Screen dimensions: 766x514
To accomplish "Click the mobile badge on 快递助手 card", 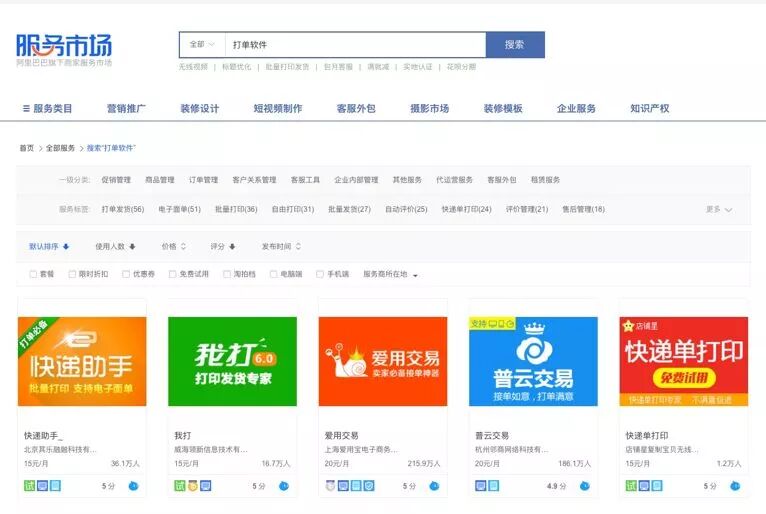I will coord(55,486).
